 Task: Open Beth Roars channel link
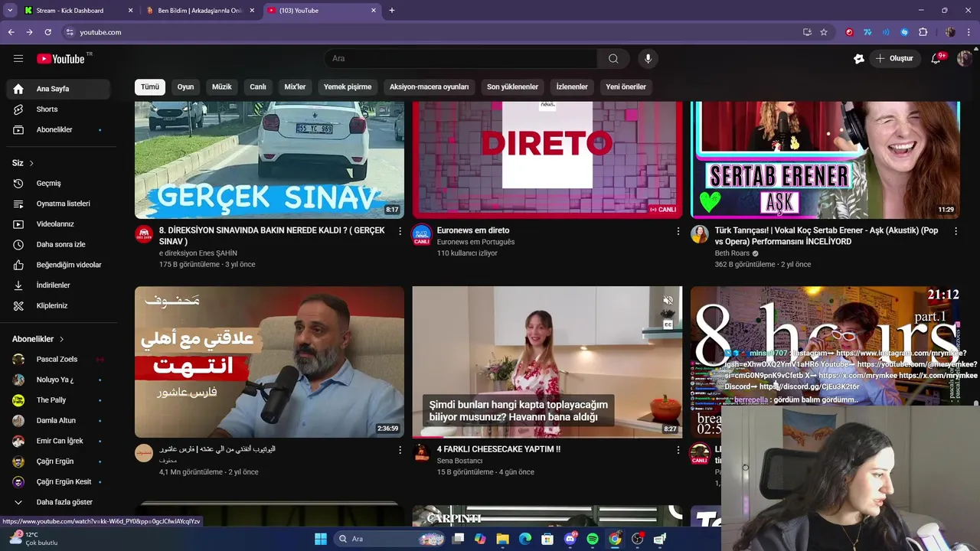click(x=732, y=253)
